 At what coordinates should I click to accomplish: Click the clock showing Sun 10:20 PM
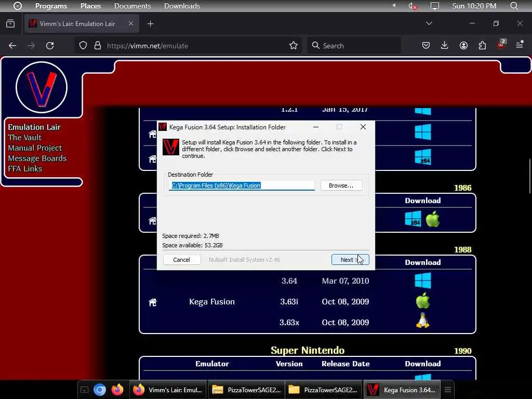474,6
